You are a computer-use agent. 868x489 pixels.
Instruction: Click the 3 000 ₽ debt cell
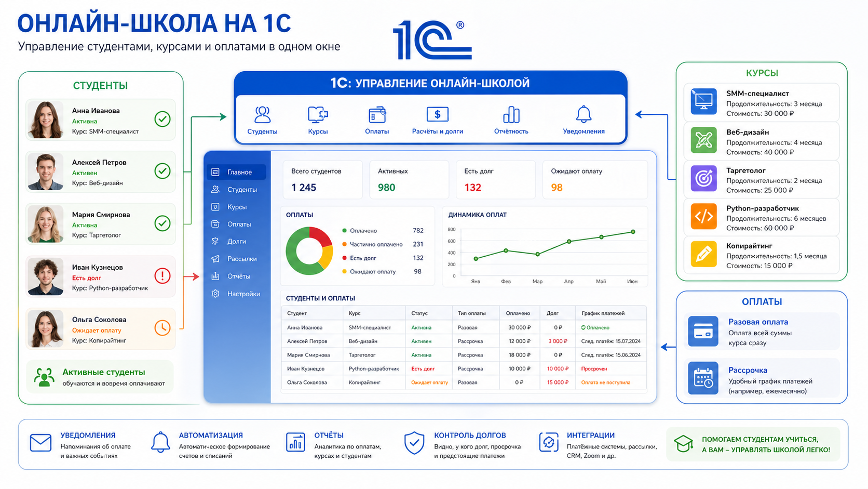[x=558, y=341]
